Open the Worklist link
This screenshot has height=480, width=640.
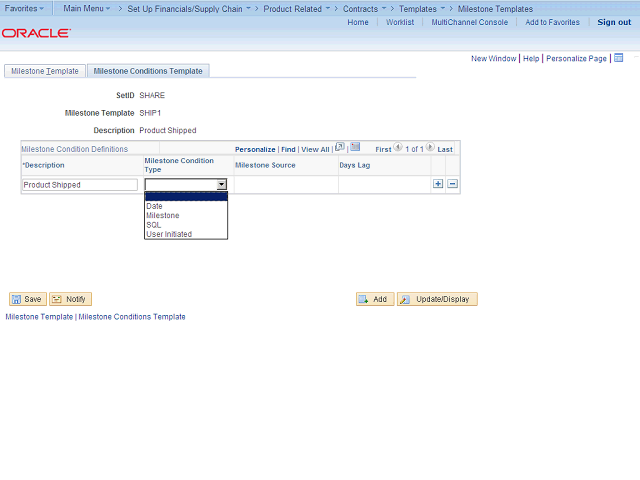pos(400,22)
